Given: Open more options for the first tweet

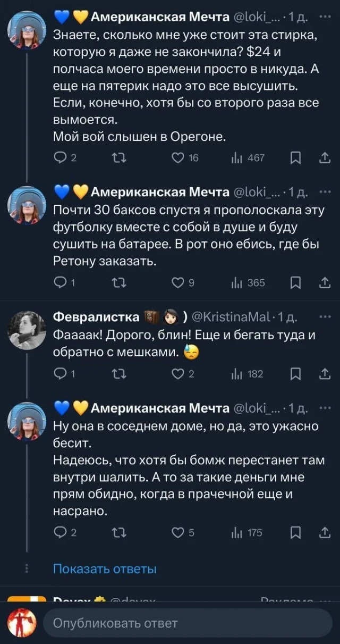Looking at the screenshot, I should (324, 17).
